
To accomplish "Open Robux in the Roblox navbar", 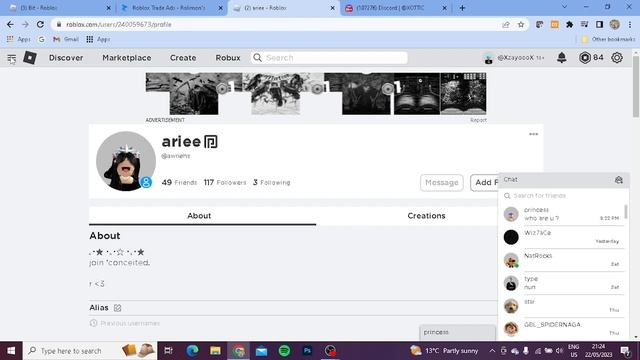I will [x=228, y=58].
